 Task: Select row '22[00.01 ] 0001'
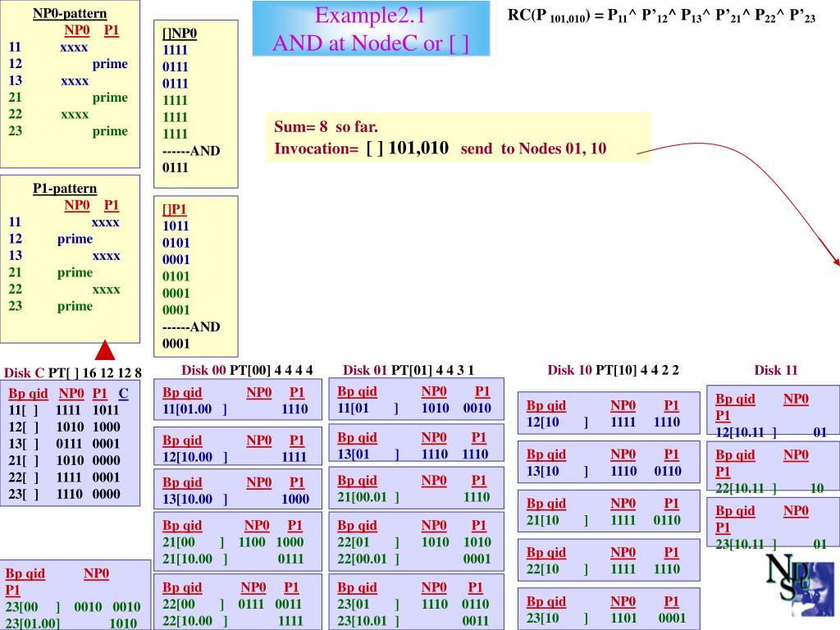coord(413,559)
